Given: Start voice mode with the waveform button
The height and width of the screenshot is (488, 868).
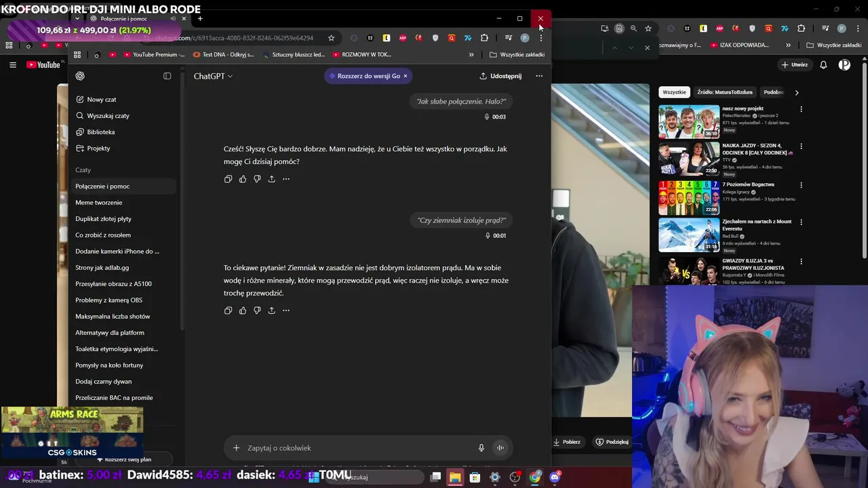Looking at the screenshot, I should tap(500, 448).
